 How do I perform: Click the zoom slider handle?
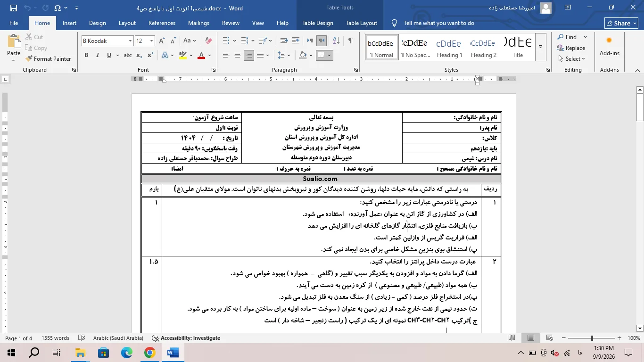coord(591,338)
